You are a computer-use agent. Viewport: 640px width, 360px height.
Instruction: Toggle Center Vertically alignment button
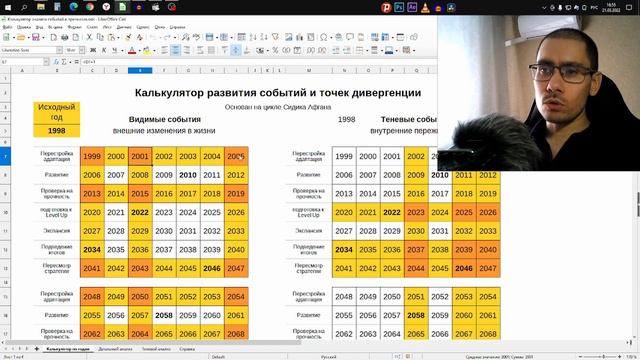(x=236, y=50)
